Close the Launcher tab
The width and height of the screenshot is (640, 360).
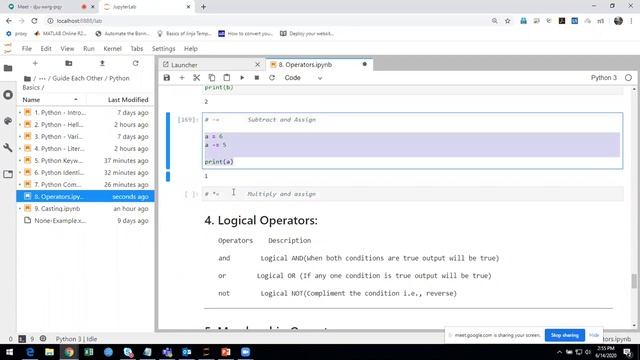(x=257, y=64)
